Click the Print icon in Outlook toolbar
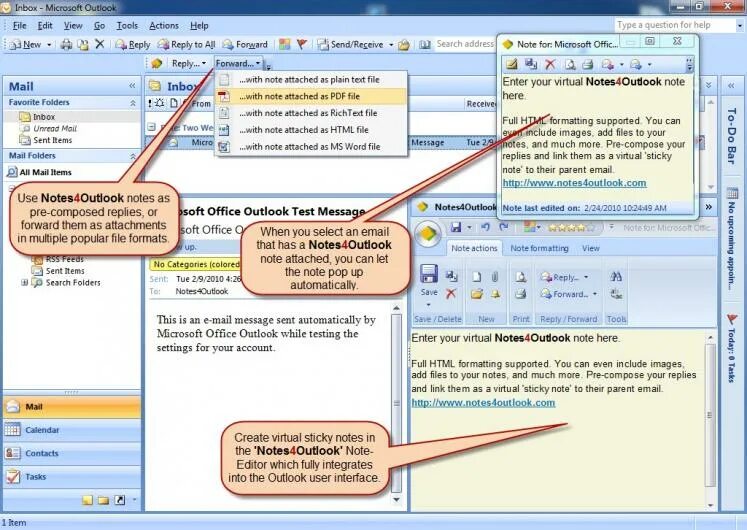The image size is (747, 530). 66,45
